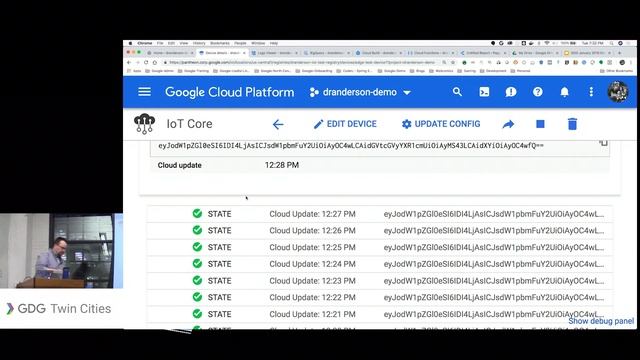Switch to the Cloud Build browser tab
The height and width of the screenshot is (360, 640).
tap(379, 53)
